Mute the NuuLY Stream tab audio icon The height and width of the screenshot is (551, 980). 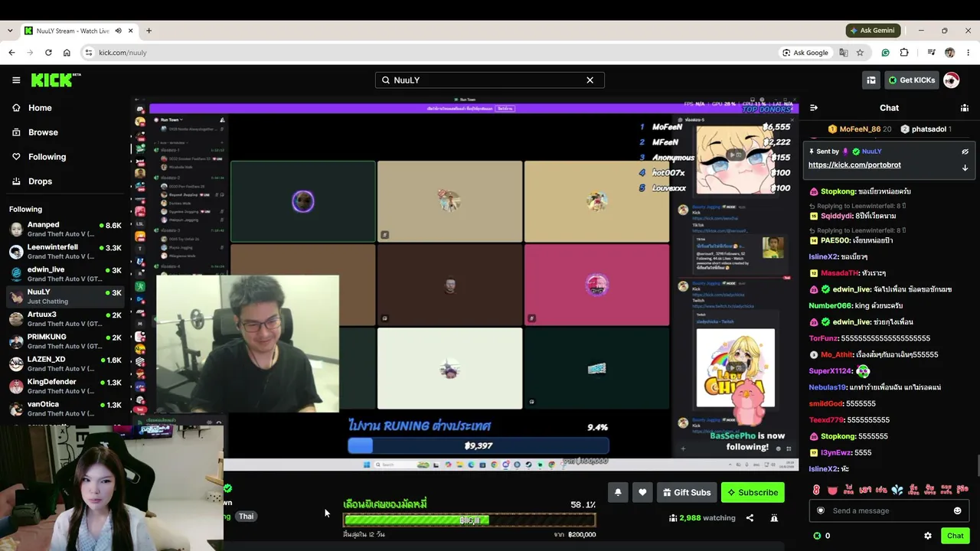(x=119, y=31)
